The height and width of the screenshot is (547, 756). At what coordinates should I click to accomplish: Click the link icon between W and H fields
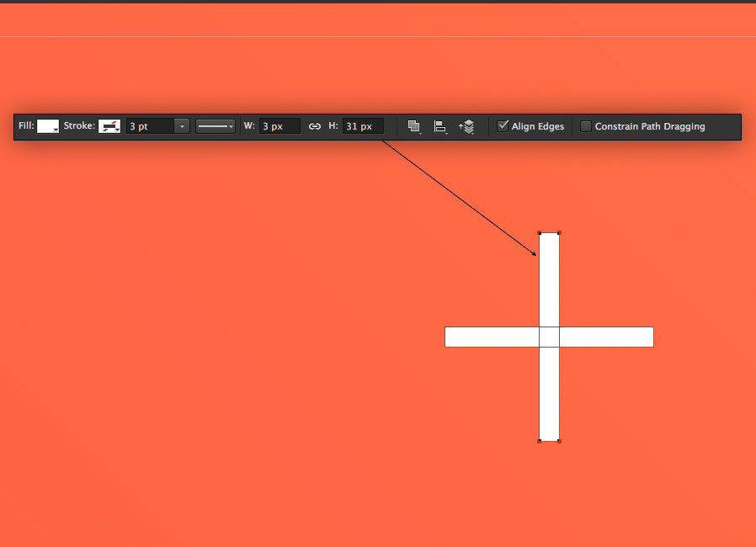315,125
